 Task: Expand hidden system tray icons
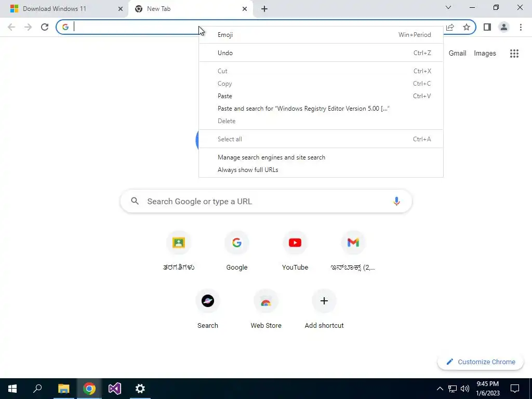coord(440,389)
